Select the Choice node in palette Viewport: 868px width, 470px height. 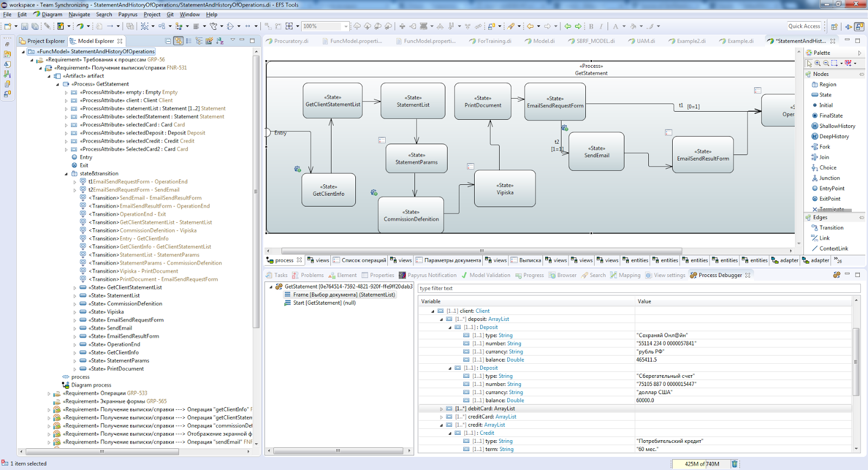(x=827, y=168)
